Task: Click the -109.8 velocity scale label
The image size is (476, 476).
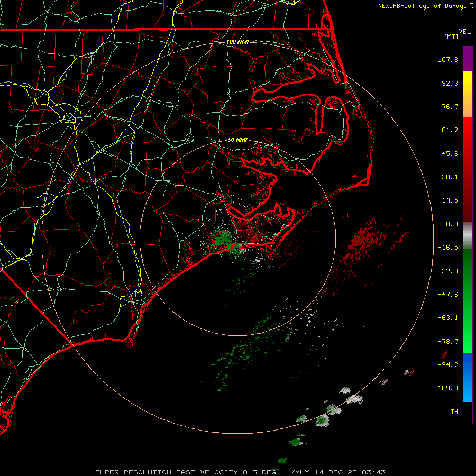Action: click(x=446, y=388)
